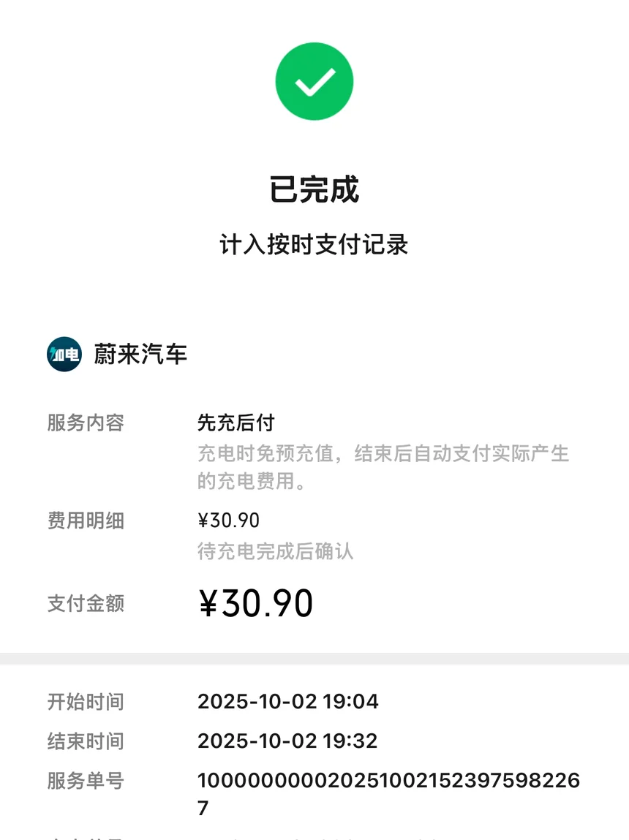Select the end time 2025-10-02 19:32
Image resolution: width=629 pixels, height=840 pixels.
[287, 741]
